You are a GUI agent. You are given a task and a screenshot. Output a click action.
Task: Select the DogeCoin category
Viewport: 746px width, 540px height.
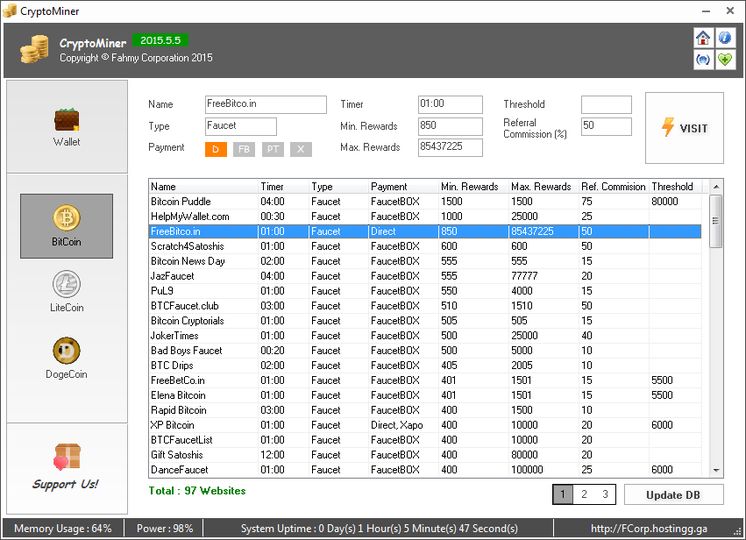point(67,358)
